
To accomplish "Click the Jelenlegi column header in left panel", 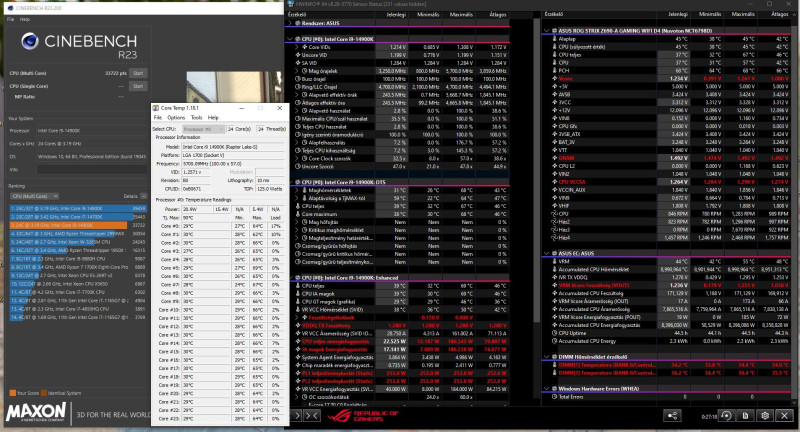I will pyautogui.click(x=396, y=15).
